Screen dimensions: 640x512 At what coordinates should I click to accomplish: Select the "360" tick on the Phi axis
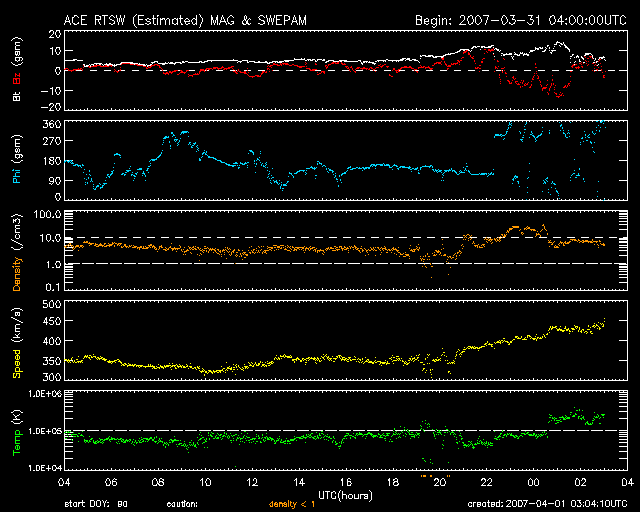coord(52,124)
